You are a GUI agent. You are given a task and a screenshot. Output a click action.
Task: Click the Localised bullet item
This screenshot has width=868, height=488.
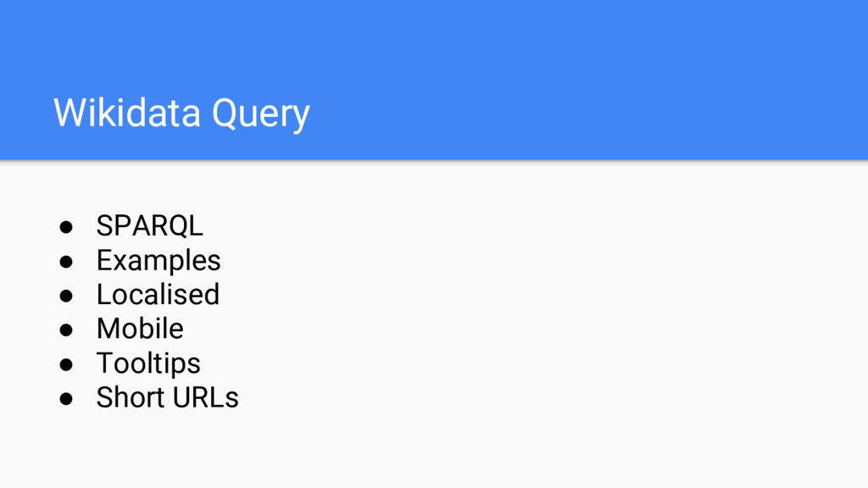pyautogui.click(x=158, y=294)
